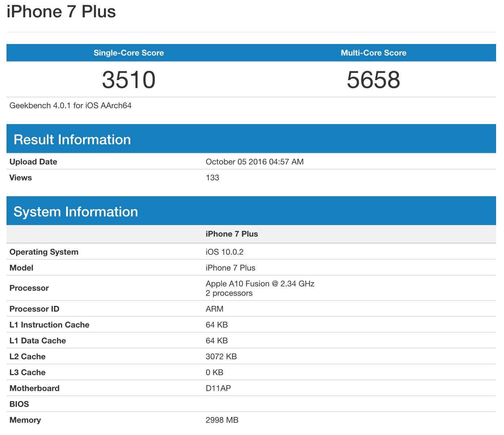
Task: Click the System Information section header
Action: pos(76,212)
